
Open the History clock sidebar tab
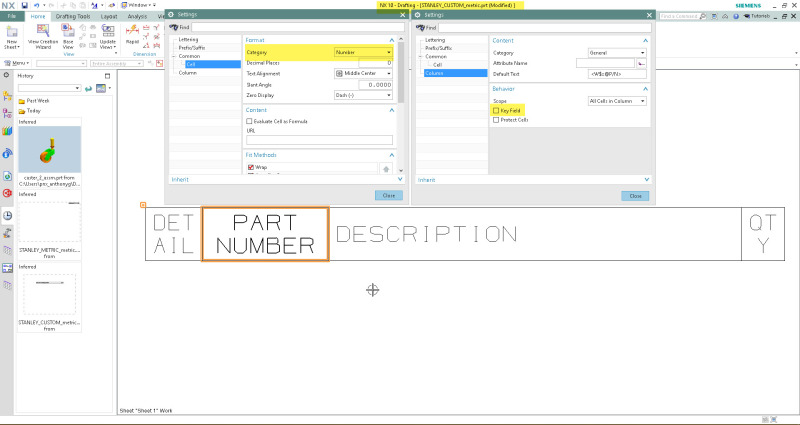point(7,215)
